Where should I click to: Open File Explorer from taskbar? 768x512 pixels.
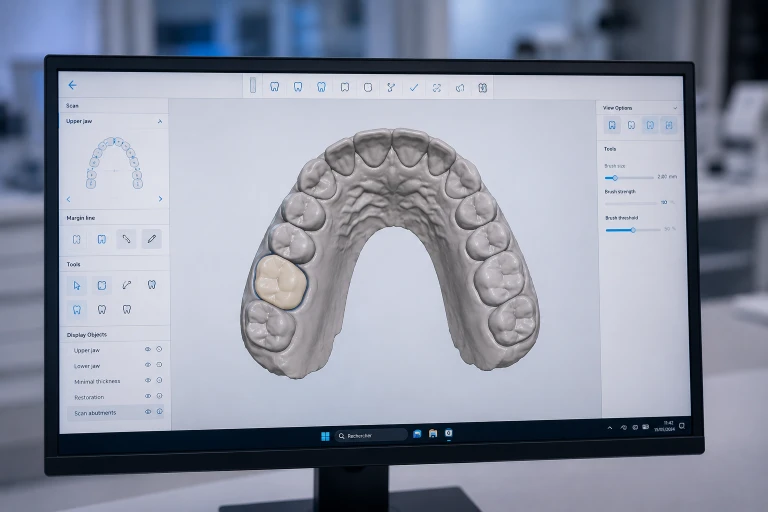tap(433, 434)
